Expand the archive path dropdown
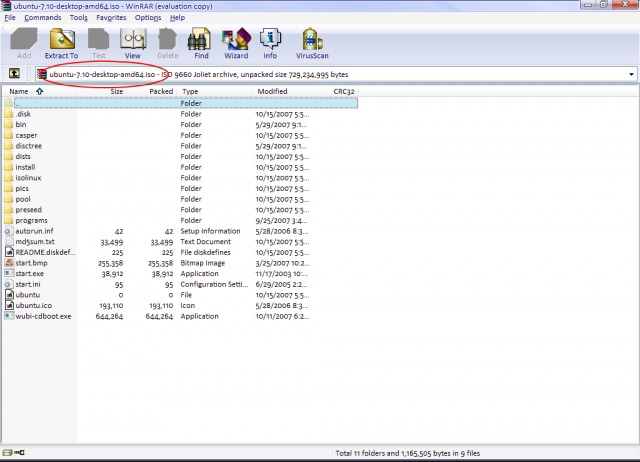The height and width of the screenshot is (462, 640). pos(631,74)
